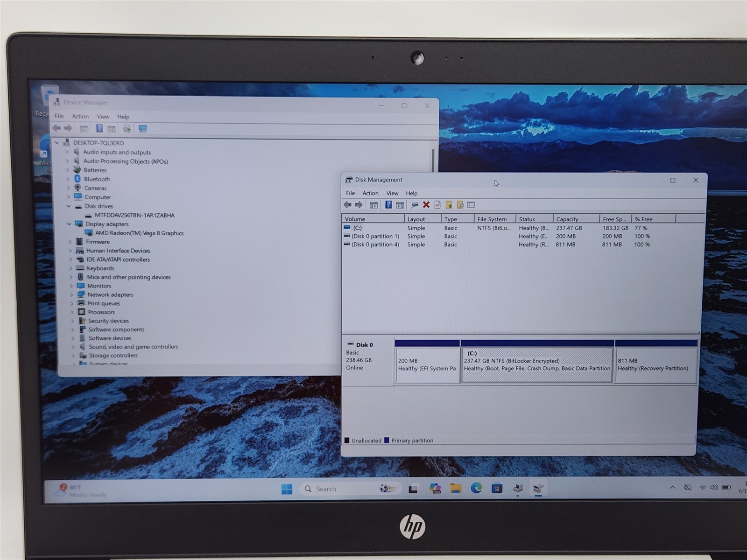
Task: Open weather widget showing Mostly cloudy
Action: coord(82,490)
